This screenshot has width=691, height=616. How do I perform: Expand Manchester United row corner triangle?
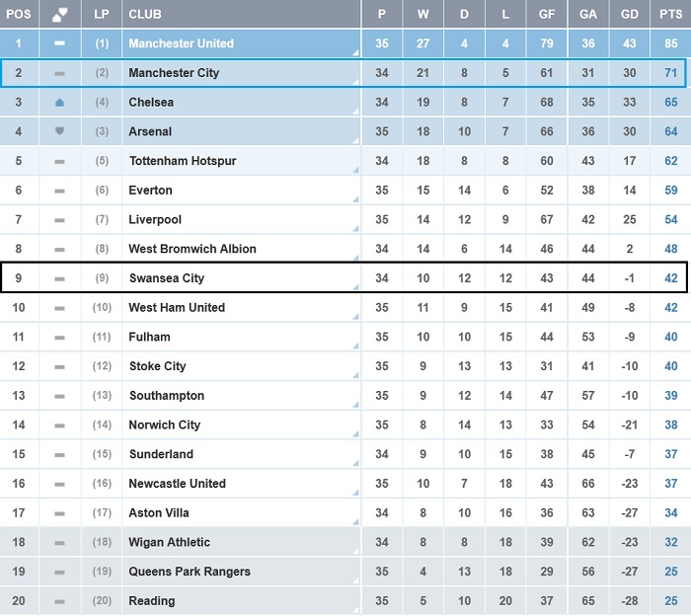pyautogui.click(x=354, y=52)
